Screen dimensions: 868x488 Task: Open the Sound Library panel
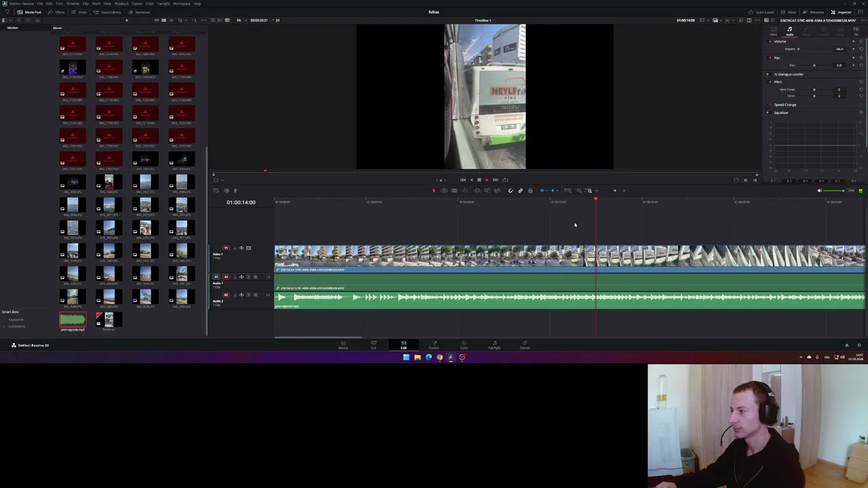point(107,12)
